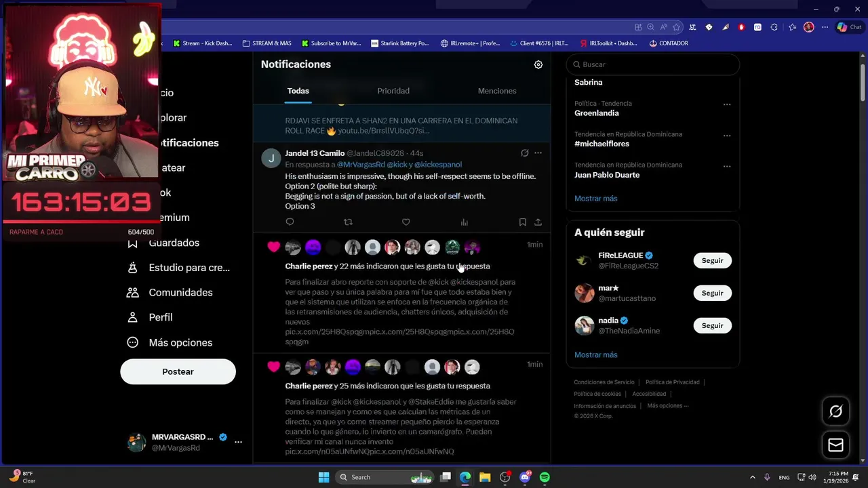The width and height of the screenshot is (868, 488).
Task: Follow FiReLEAGUE account
Action: click(712, 260)
